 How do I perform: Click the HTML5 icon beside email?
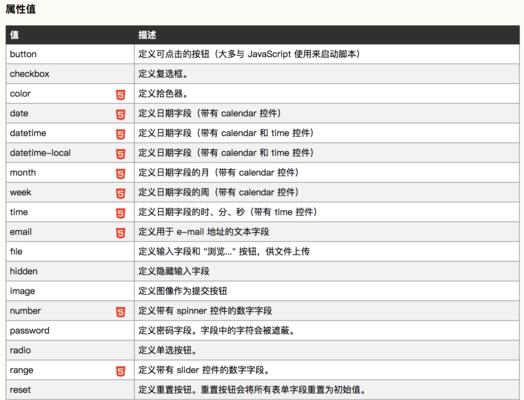tap(121, 233)
